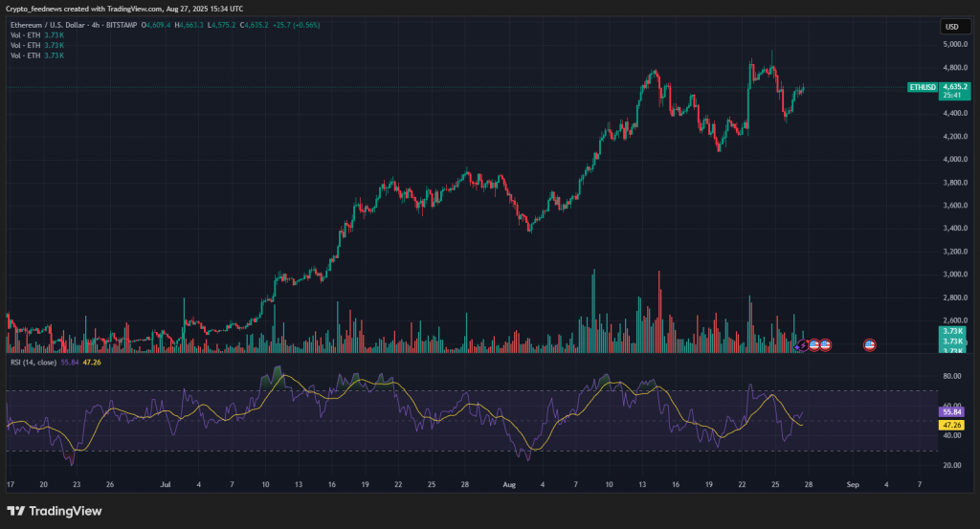Click the RSI (14, close) indicator legend

(33, 363)
